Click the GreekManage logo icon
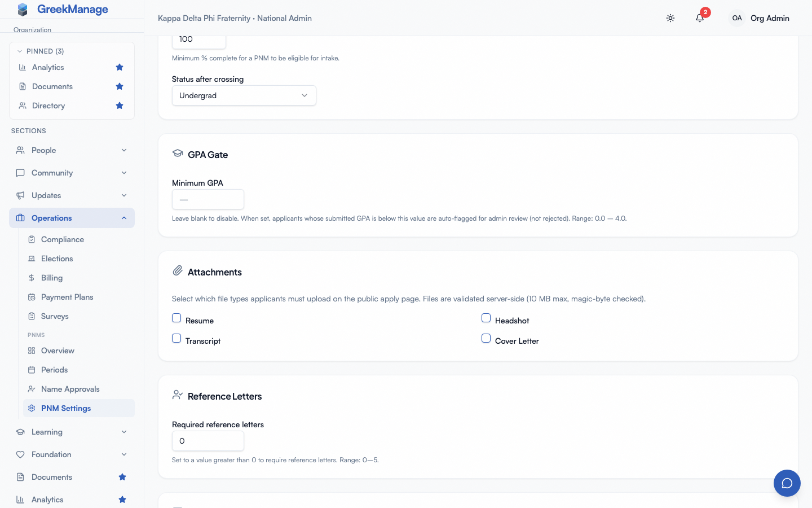 tap(23, 9)
